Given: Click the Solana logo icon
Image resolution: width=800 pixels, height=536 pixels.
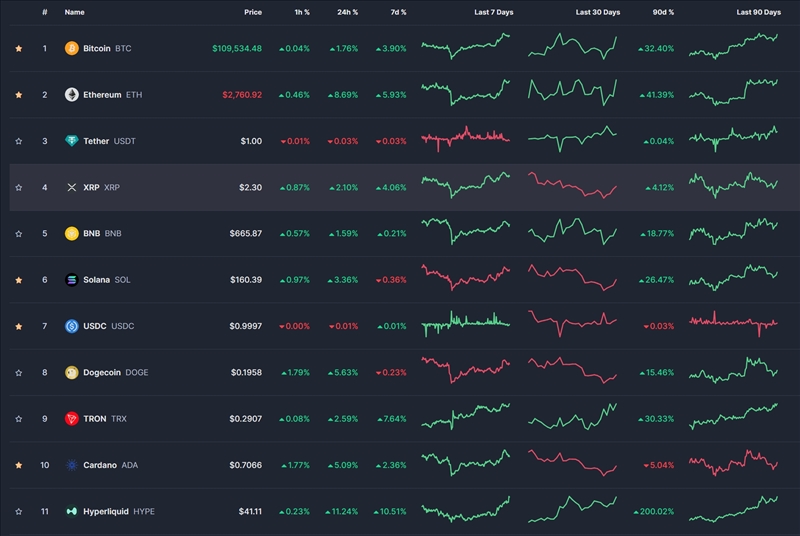Looking at the screenshot, I should [71, 280].
